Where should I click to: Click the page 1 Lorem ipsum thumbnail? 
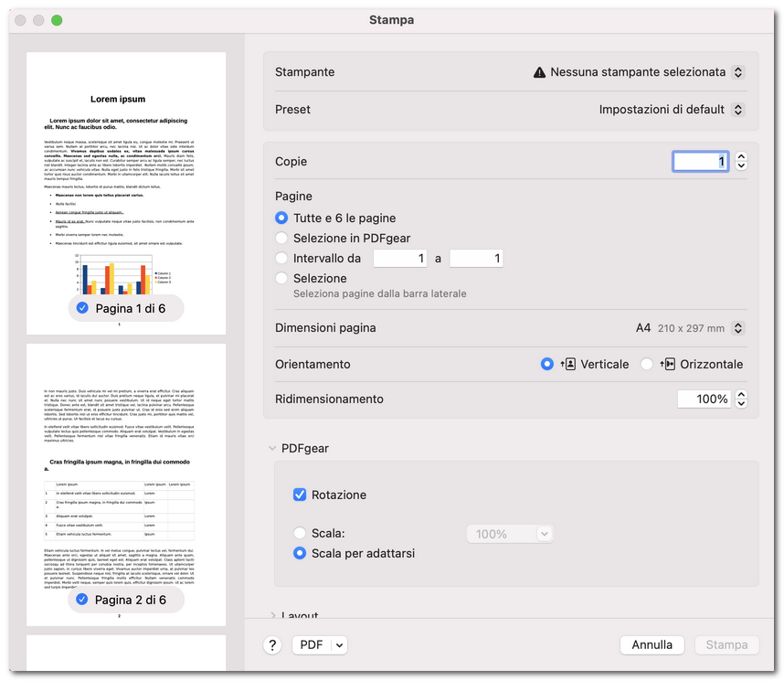pos(126,183)
